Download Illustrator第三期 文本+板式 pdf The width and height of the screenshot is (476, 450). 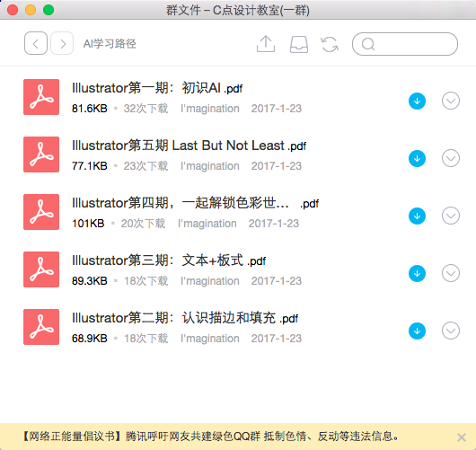point(417,273)
